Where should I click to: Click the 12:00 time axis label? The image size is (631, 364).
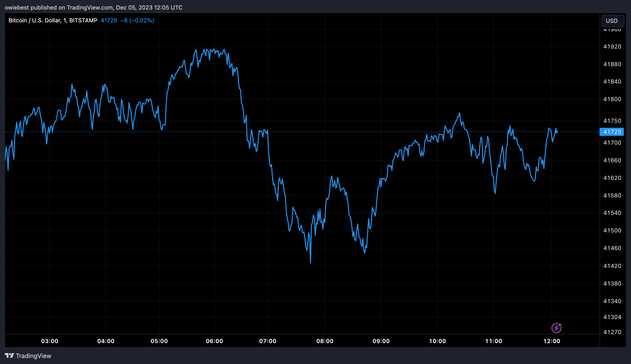point(552,341)
